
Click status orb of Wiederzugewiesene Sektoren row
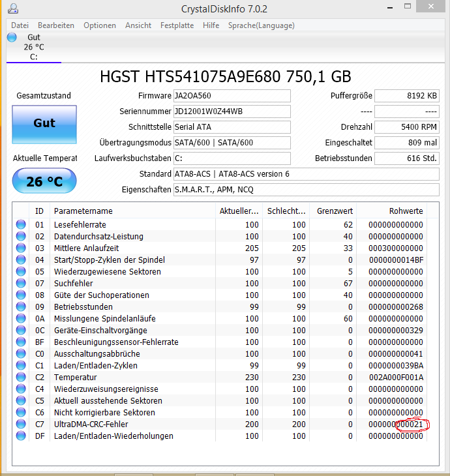coord(21,271)
